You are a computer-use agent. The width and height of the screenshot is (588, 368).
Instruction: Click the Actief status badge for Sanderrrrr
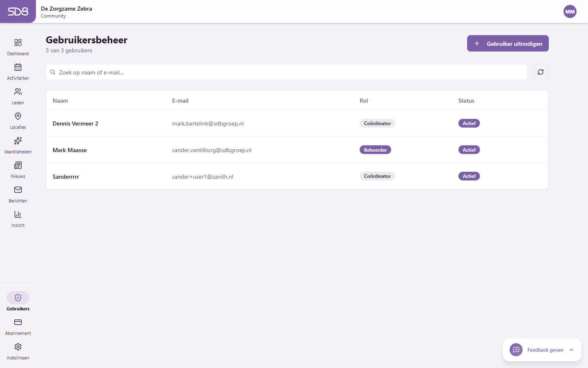tap(469, 176)
